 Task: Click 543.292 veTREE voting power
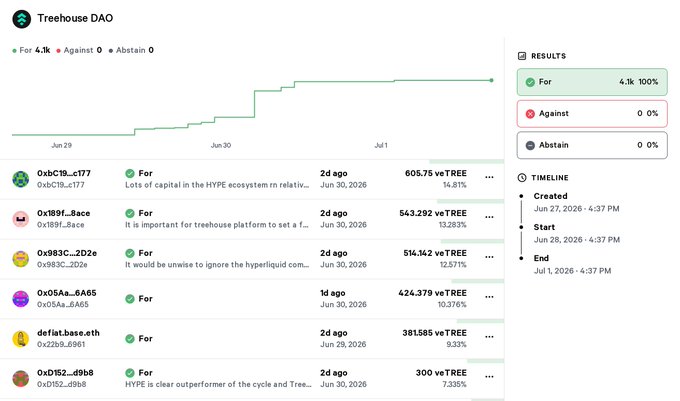tap(433, 213)
